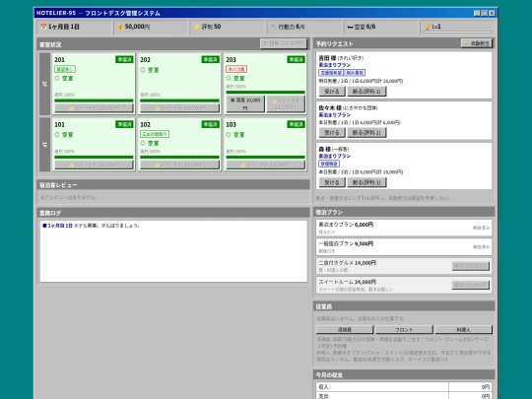
Task: Click the 準備済 badge on room 202
Action: [210, 59]
